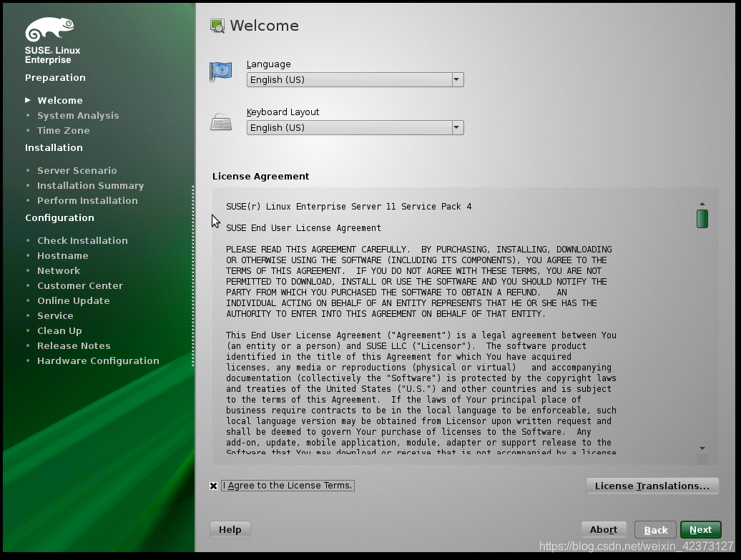
Task: Click 'SUSE End User License Agreement' line
Action: click(x=303, y=227)
